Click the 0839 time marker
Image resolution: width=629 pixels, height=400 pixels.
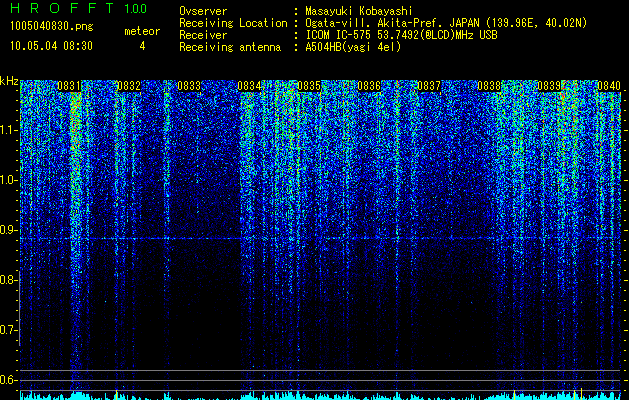pos(549,86)
